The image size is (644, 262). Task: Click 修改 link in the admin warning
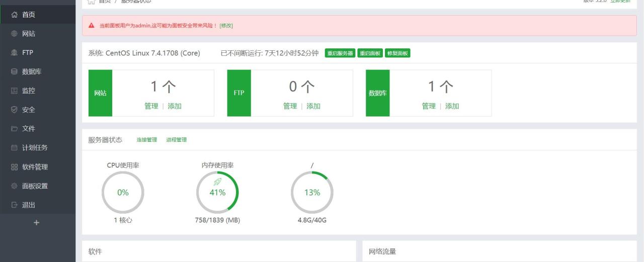coord(226,26)
